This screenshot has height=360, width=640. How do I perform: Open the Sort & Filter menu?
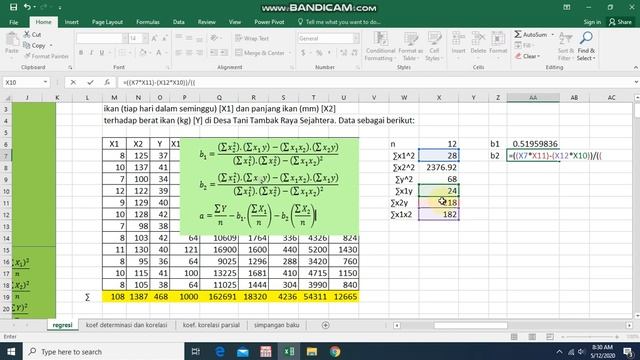[565, 47]
